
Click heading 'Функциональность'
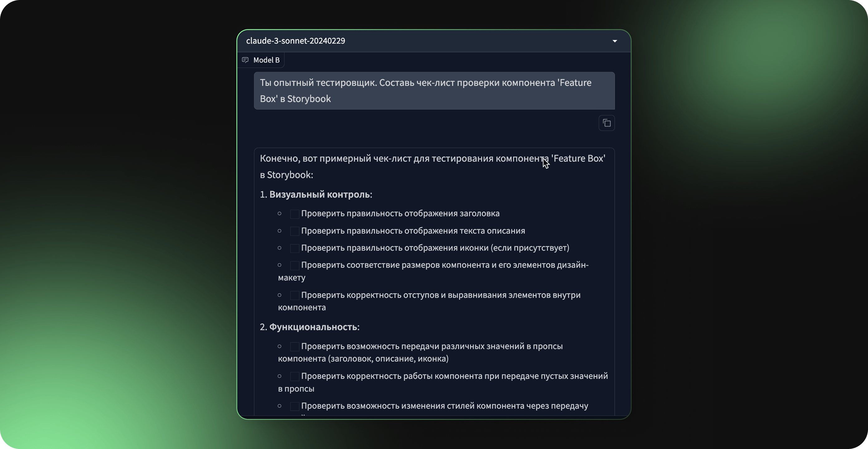click(313, 327)
